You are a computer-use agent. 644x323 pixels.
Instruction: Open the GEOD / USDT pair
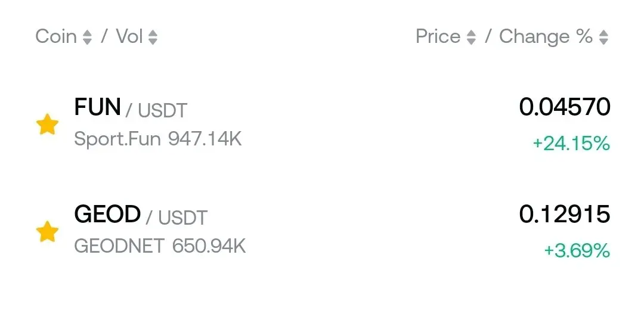(107, 215)
